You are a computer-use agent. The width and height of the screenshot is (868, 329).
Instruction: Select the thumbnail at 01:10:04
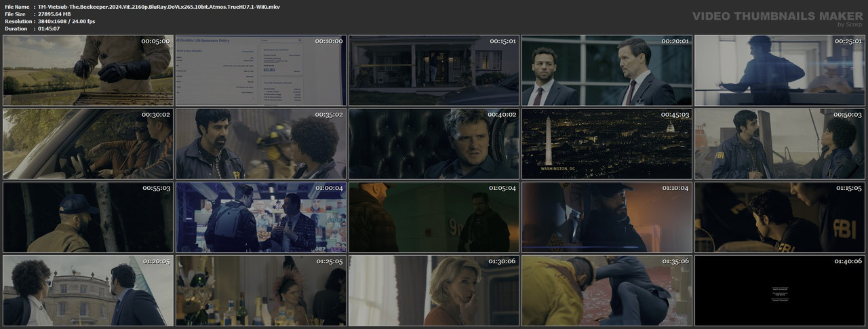[x=606, y=217]
